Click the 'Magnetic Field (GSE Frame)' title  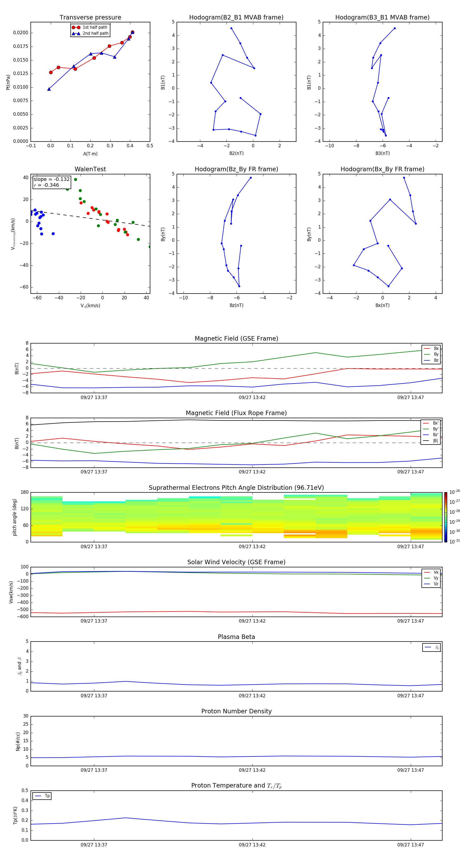pos(236,338)
